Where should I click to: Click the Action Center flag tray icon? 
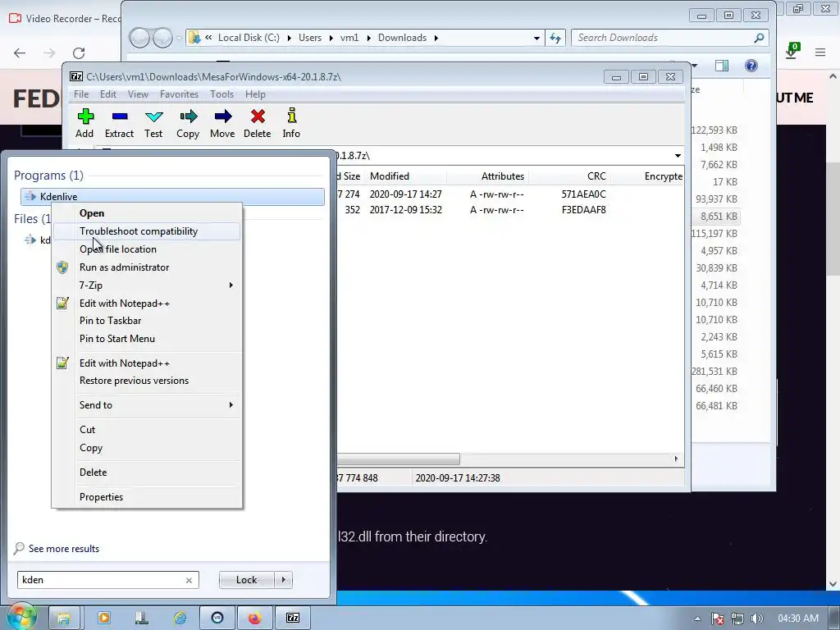pyautogui.click(x=718, y=619)
